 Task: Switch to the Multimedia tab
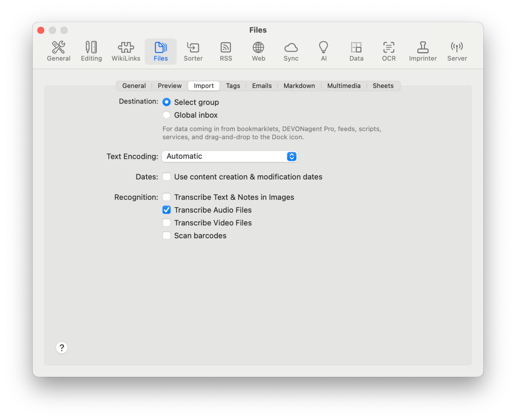pos(344,86)
